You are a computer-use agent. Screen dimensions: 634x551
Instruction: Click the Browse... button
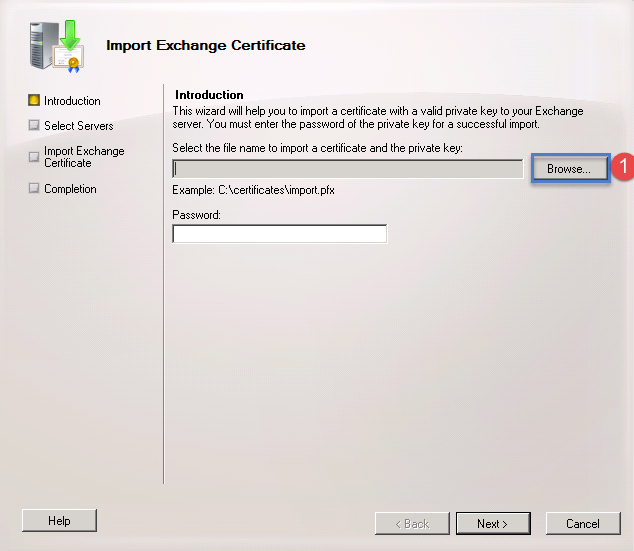pos(570,169)
